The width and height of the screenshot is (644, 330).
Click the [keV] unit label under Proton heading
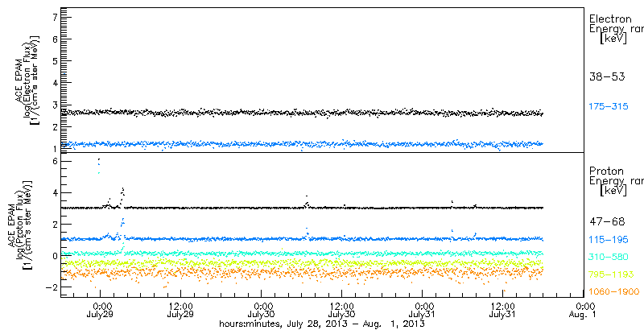(613, 191)
